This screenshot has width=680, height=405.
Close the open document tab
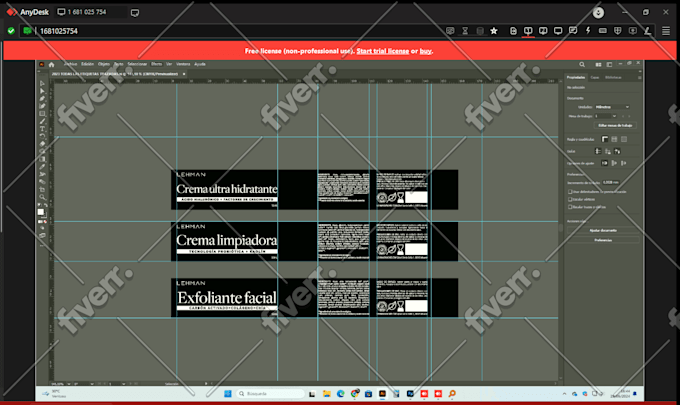184,74
